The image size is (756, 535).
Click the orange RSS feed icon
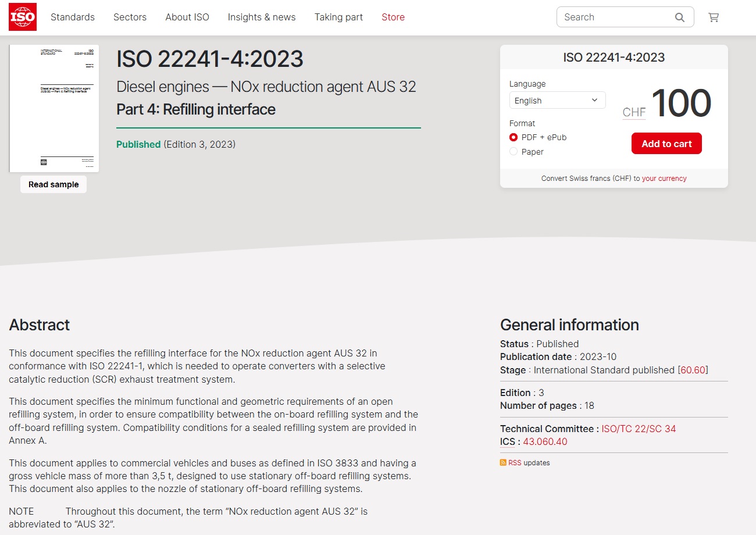coord(503,463)
